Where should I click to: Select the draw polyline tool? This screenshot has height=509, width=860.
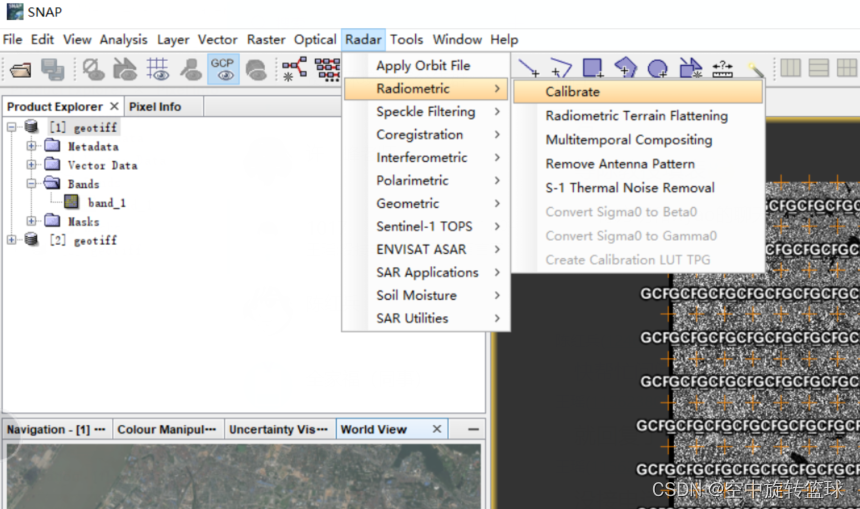(x=561, y=69)
